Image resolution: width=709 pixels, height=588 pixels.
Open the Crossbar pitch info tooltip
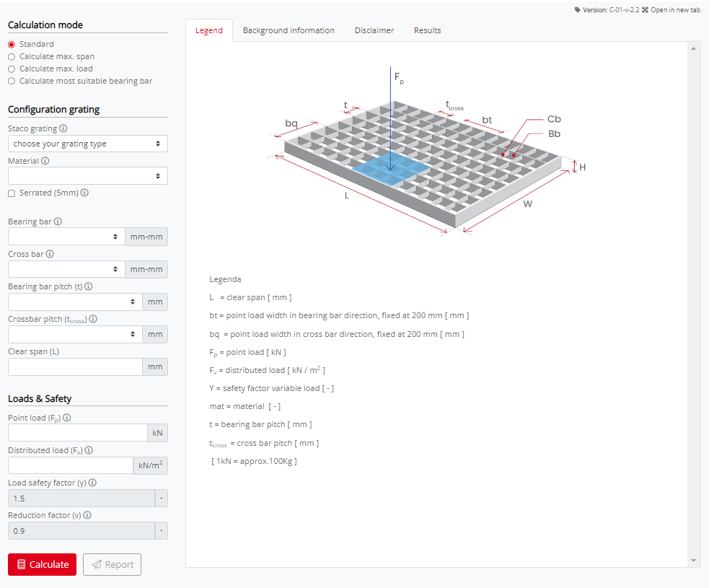92,317
